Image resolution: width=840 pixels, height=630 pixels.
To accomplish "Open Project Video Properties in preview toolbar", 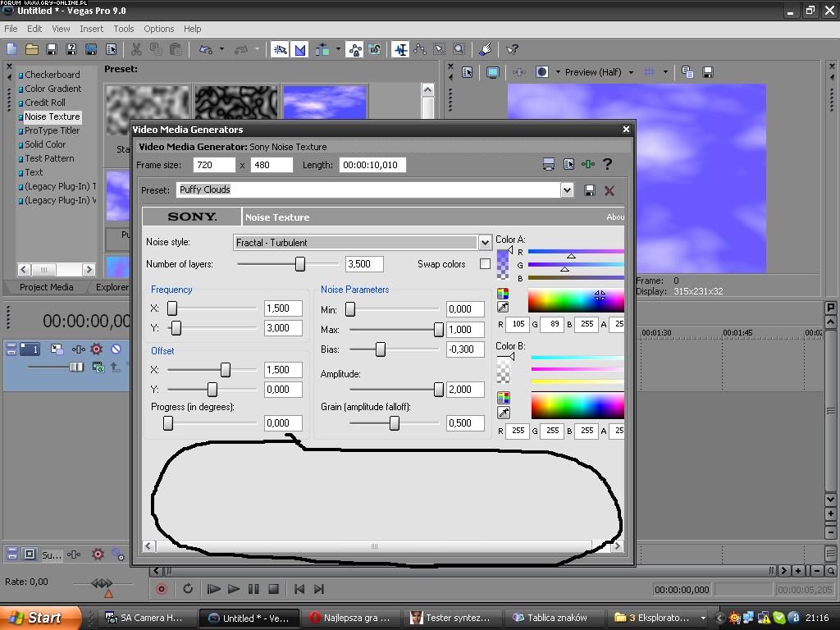I will tap(467, 72).
